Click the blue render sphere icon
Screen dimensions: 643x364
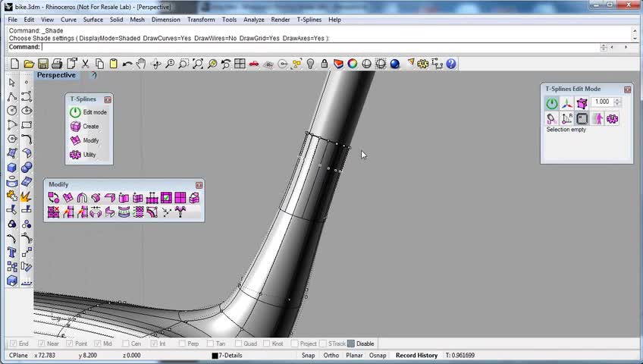point(395,64)
